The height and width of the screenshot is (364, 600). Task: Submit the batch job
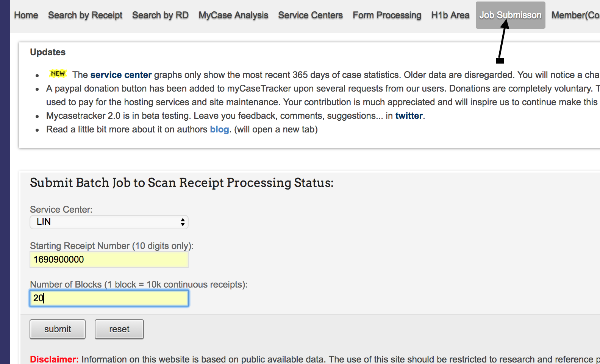pos(58,329)
